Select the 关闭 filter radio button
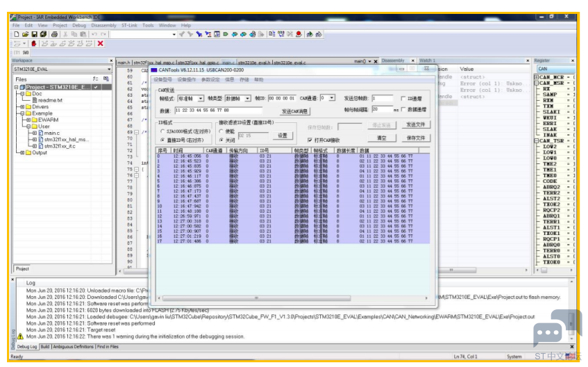Image resolution: width=588 pixels, height=367 pixels. pyautogui.click(x=221, y=140)
